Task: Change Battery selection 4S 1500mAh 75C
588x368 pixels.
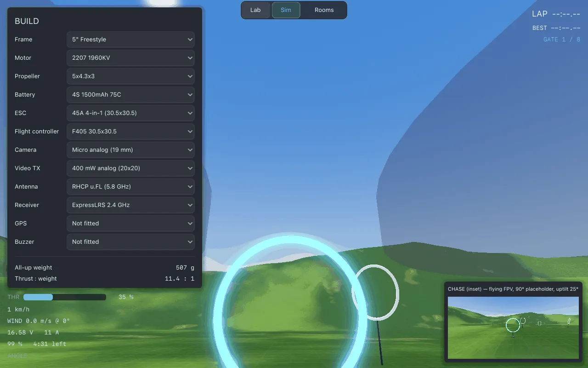Action: pyautogui.click(x=130, y=95)
